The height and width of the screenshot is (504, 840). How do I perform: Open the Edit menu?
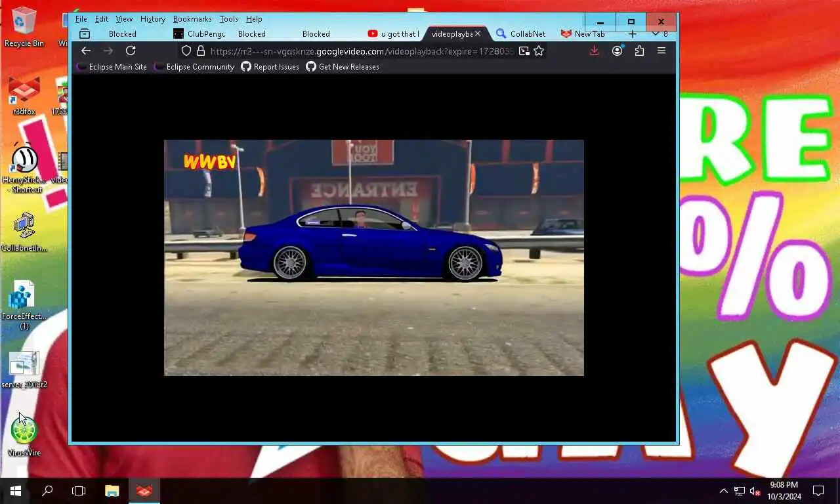pos(102,19)
